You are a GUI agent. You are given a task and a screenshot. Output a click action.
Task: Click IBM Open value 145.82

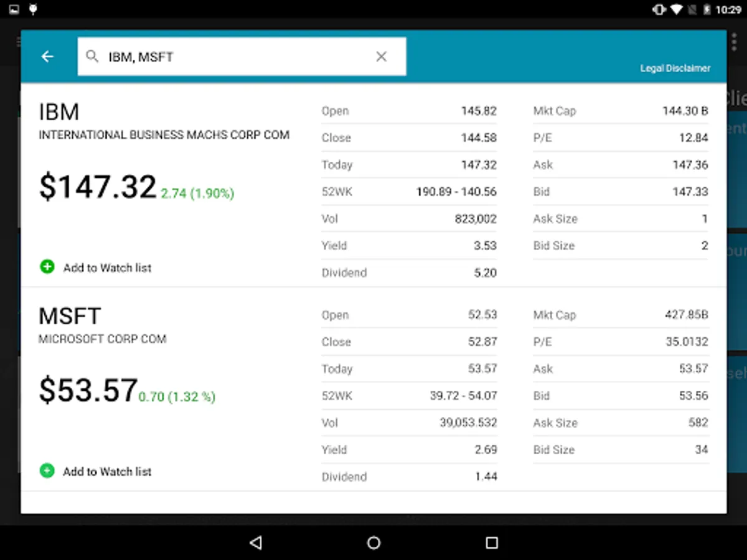[479, 111]
